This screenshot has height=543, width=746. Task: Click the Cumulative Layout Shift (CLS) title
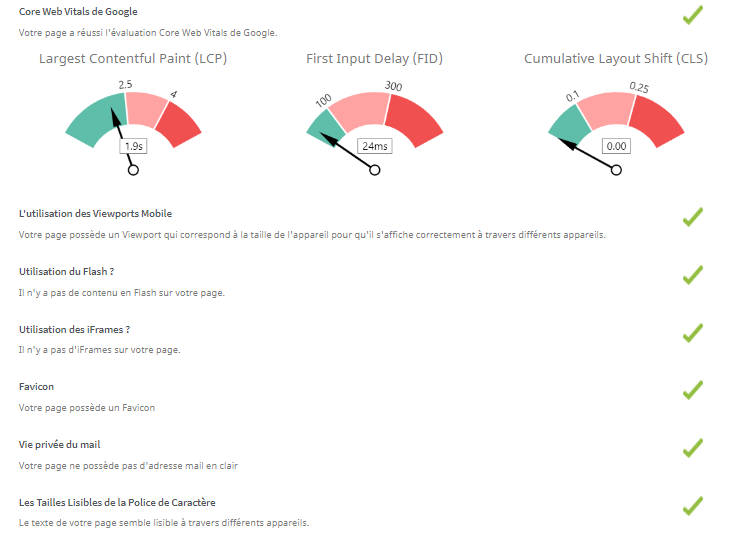pyautogui.click(x=616, y=59)
